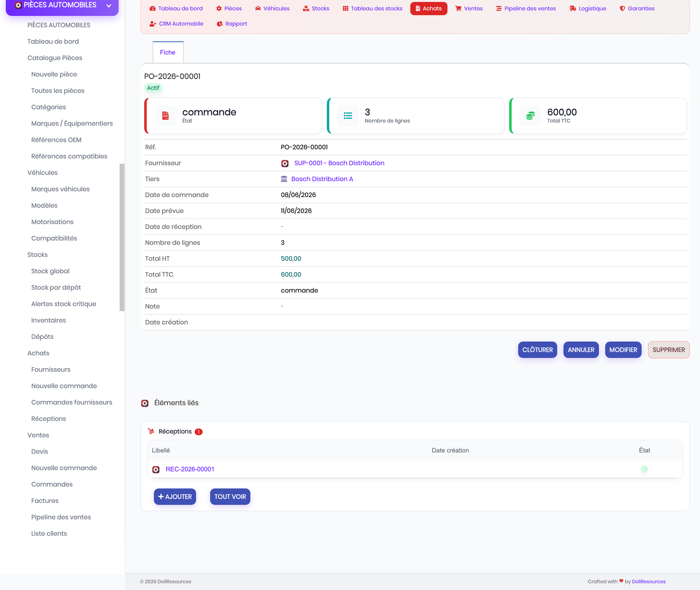Click the Éléments liés section icon
The height and width of the screenshot is (590, 700).
coord(145,403)
